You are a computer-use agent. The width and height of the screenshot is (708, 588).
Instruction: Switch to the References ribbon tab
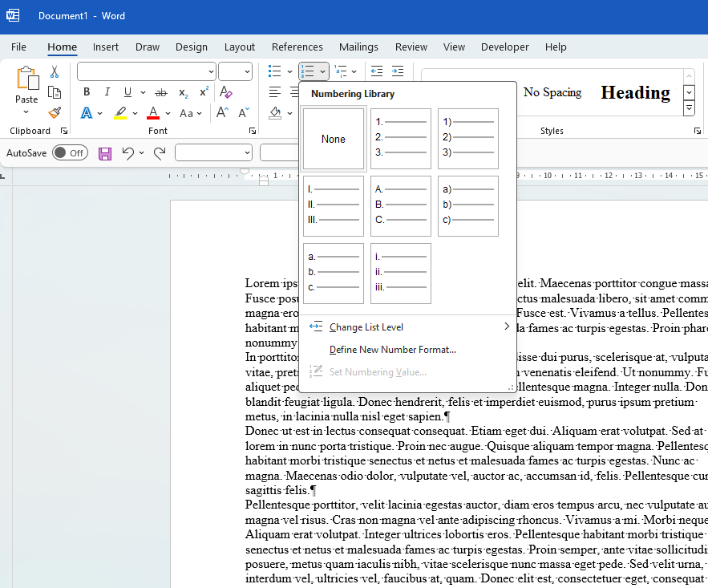(297, 47)
